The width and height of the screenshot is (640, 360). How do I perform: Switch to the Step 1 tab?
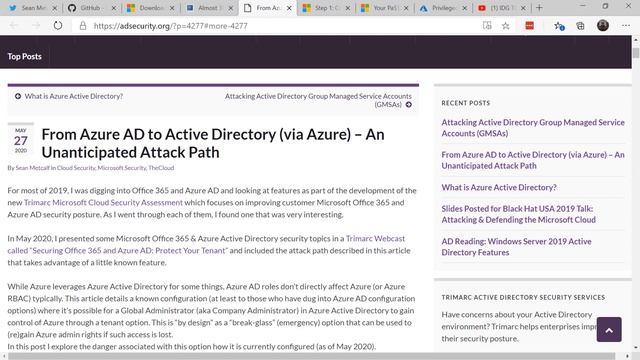326,8
